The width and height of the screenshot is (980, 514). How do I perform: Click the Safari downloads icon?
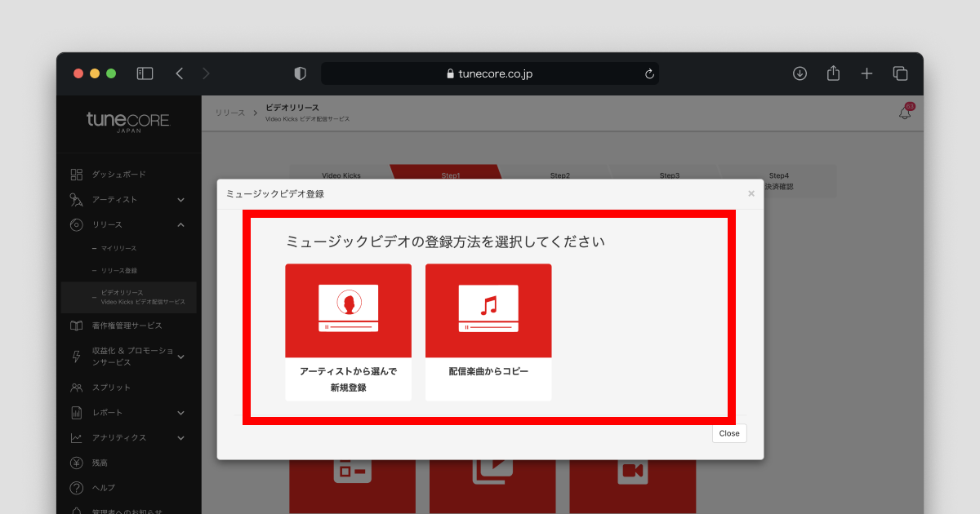800,73
